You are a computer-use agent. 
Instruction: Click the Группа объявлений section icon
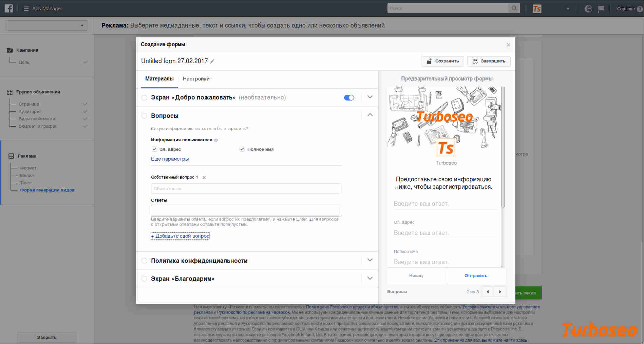[x=10, y=92]
